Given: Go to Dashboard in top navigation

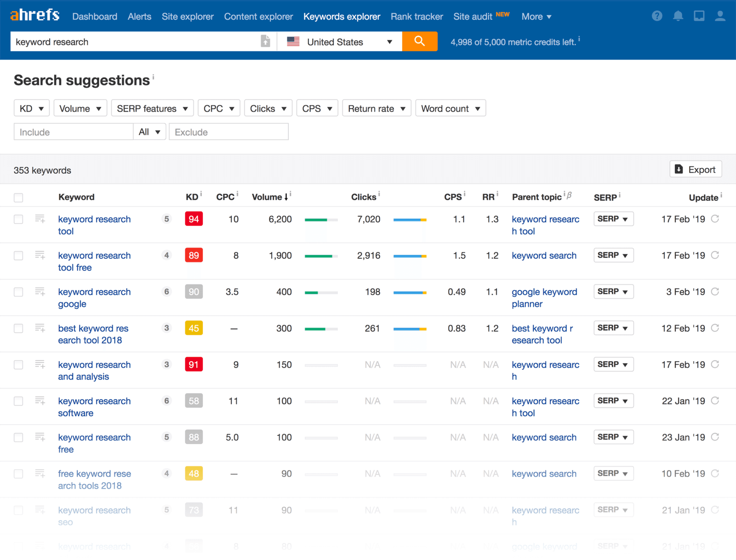Looking at the screenshot, I should coord(95,17).
